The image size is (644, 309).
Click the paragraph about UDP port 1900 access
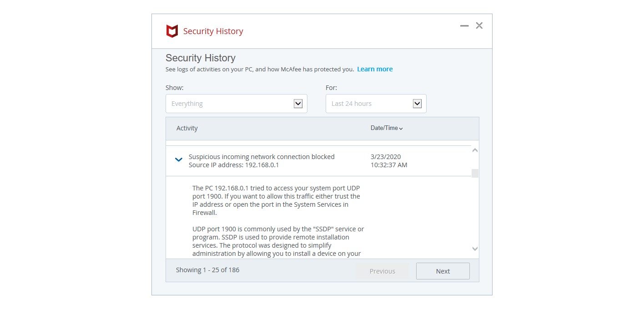(277, 200)
